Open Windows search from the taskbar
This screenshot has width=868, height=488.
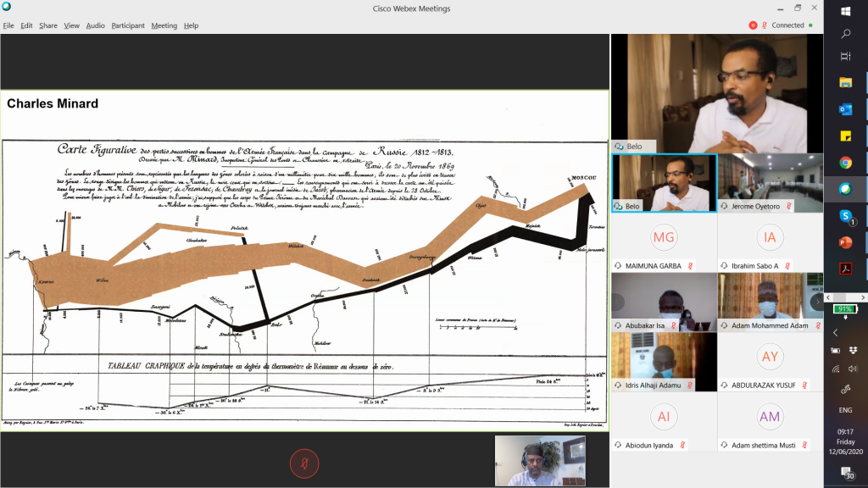[x=845, y=34]
